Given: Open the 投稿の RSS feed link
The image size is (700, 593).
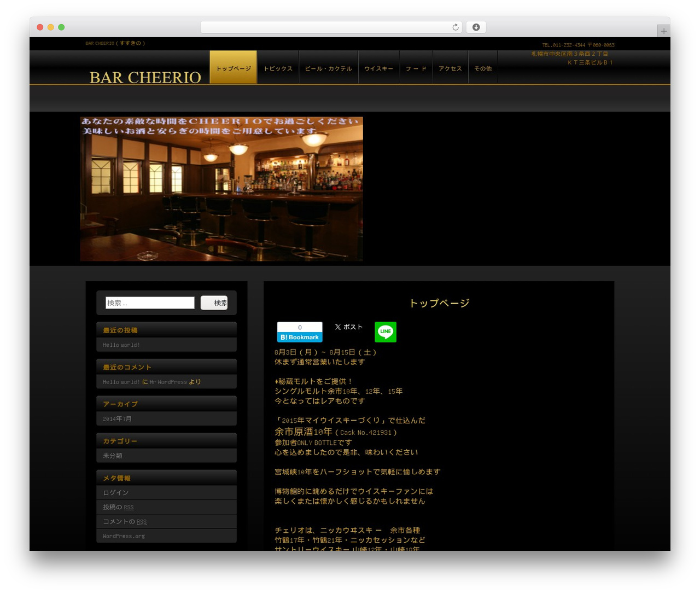Looking at the screenshot, I should tap(118, 507).
